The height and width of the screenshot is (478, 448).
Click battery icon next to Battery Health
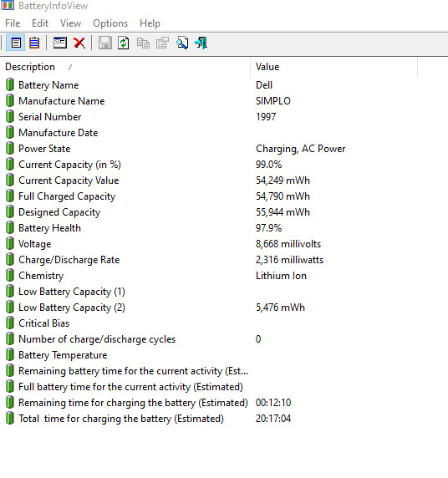coord(10,228)
